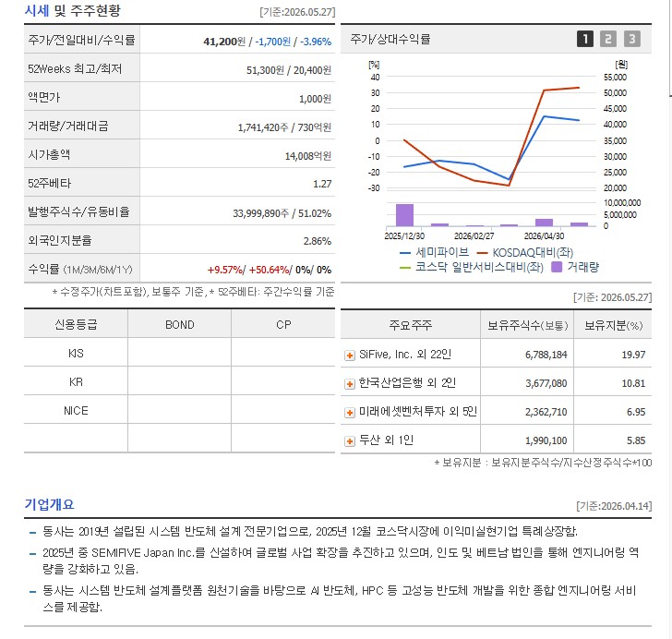This screenshot has height=639, width=672.
Task: Click the 주가/상대수익률 chart title
Action: pos(390,39)
